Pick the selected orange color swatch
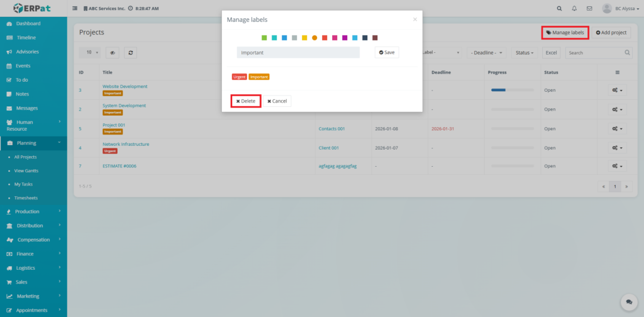The width and height of the screenshot is (644, 317). click(x=314, y=38)
